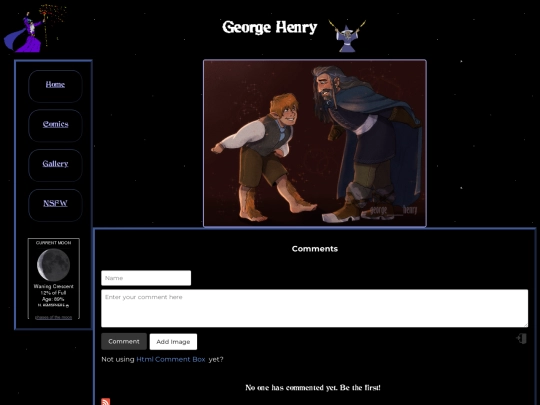Focus the Name input field
The width and height of the screenshot is (540, 405).
point(146,278)
